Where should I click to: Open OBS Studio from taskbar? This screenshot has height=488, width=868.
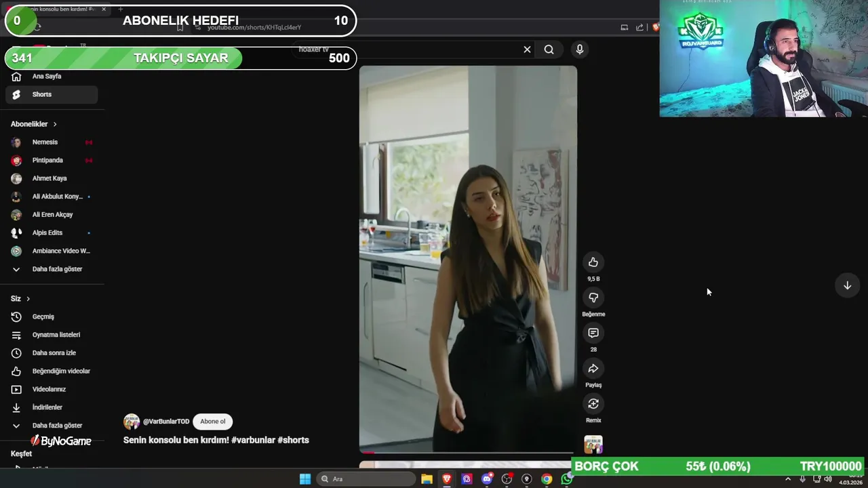tap(507, 479)
